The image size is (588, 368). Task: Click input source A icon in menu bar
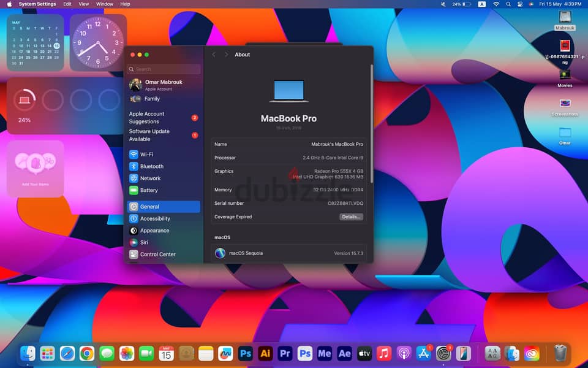pos(482,4)
